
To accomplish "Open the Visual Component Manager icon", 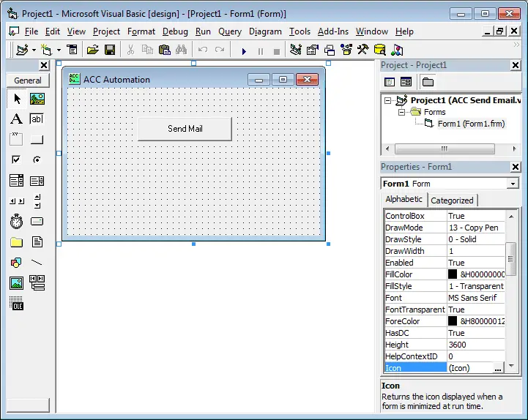I will pyautogui.click(x=398, y=50).
